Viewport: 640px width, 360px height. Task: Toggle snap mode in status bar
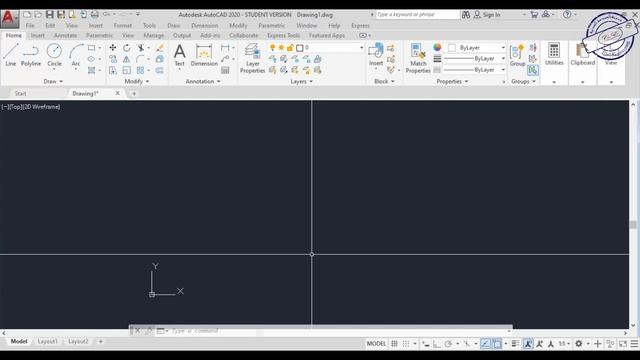pyautogui.click(x=406, y=344)
